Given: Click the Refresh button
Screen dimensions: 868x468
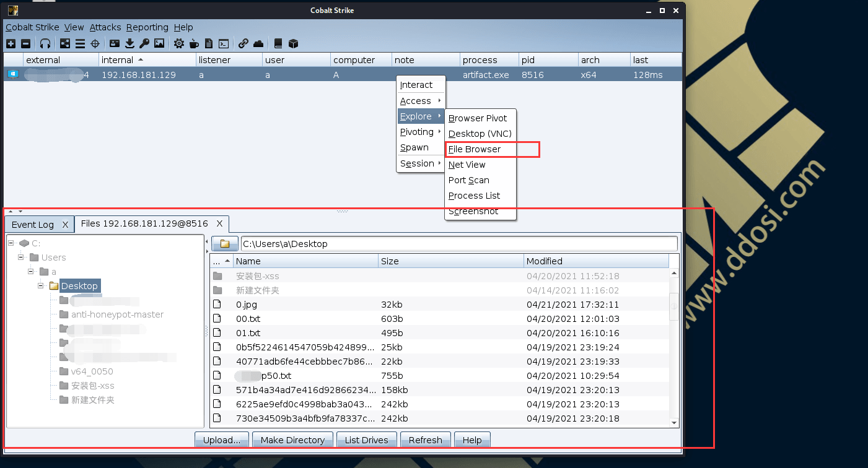Looking at the screenshot, I should coord(425,440).
